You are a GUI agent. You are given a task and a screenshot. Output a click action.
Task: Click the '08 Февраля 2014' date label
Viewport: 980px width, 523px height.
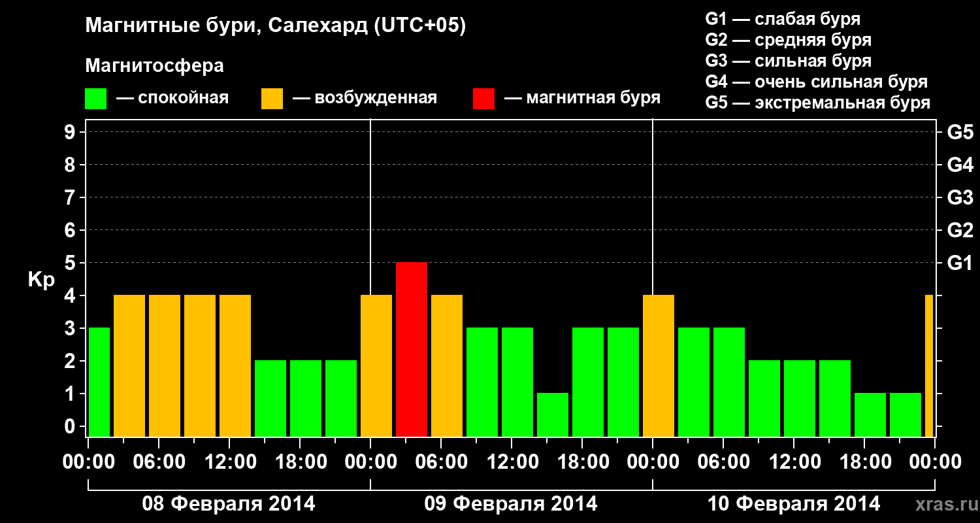click(x=229, y=504)
